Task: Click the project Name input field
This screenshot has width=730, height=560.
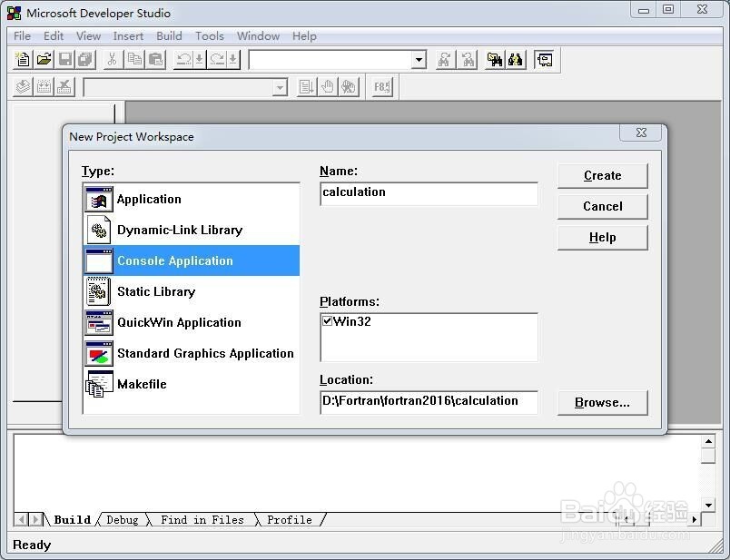Action: tap(429, 193)
